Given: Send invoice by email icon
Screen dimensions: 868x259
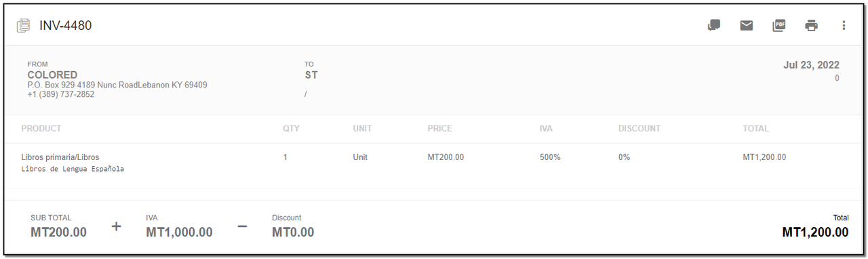Looking at the screenshot, I should (x=746, y=26).
